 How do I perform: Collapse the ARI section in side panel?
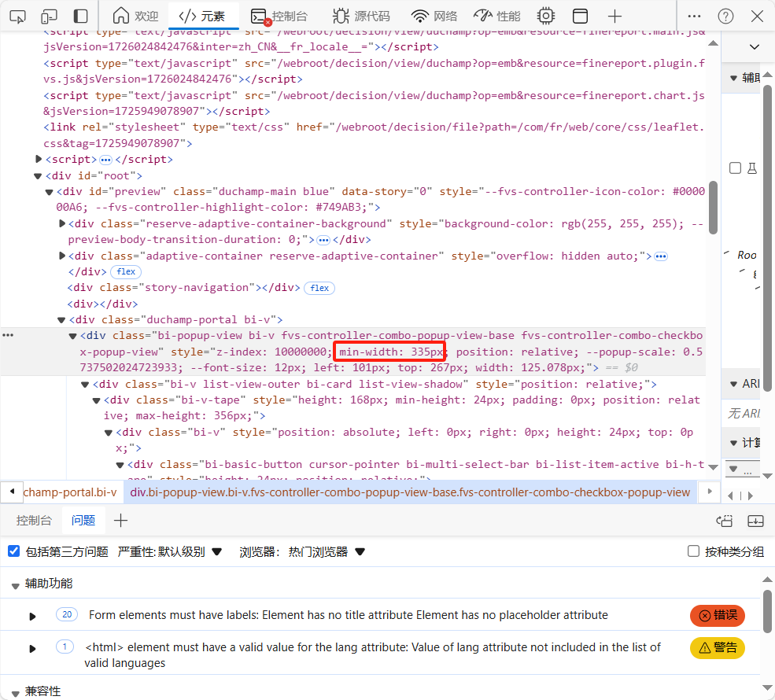coord(733,384)
